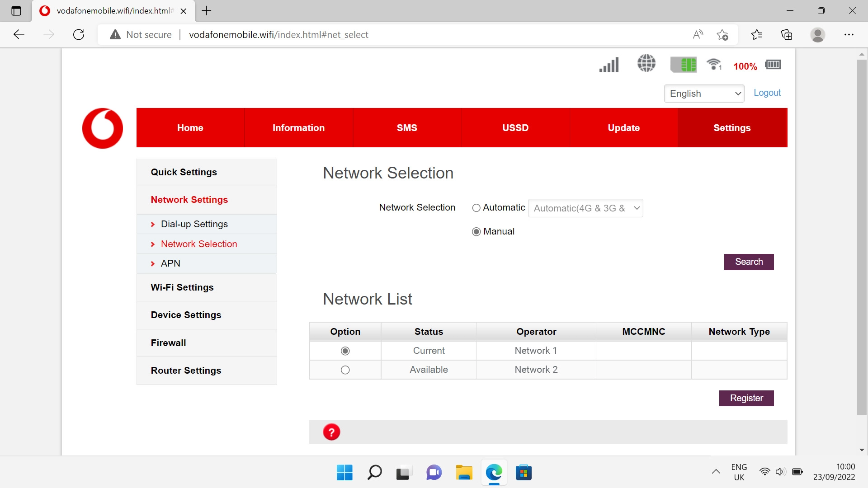
Task: Click the battery status icon
Action: (x=773, y=64)
